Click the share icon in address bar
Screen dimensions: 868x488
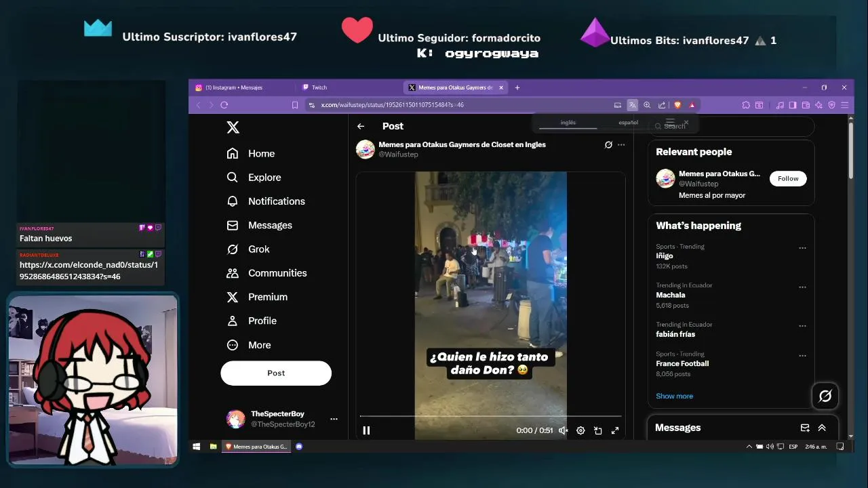pyautogui.click(x=662, y=105)
